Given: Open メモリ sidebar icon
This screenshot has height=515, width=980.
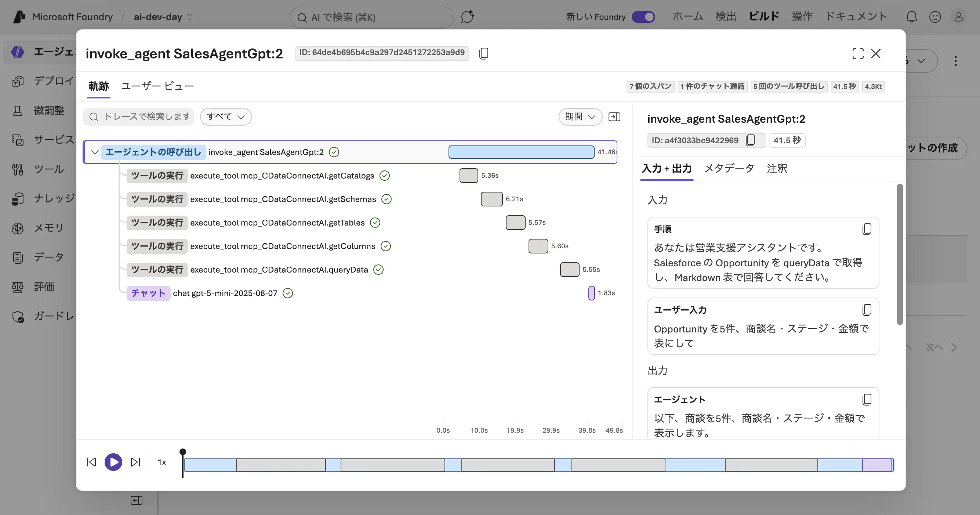Looking at the screenshot, I should (18, 228).
